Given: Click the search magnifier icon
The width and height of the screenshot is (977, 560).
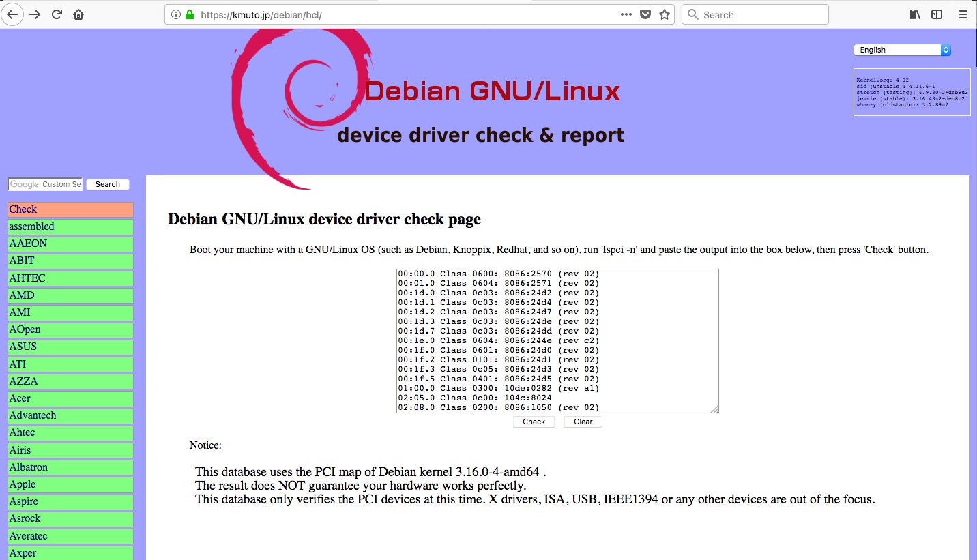Looking at the screenshot, I should pos(693,14).
